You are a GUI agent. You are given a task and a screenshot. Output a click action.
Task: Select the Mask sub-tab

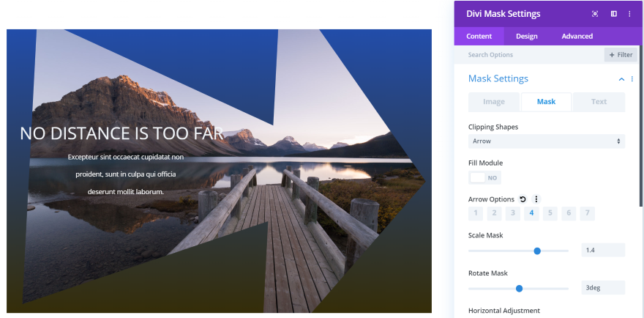(546, 102)
